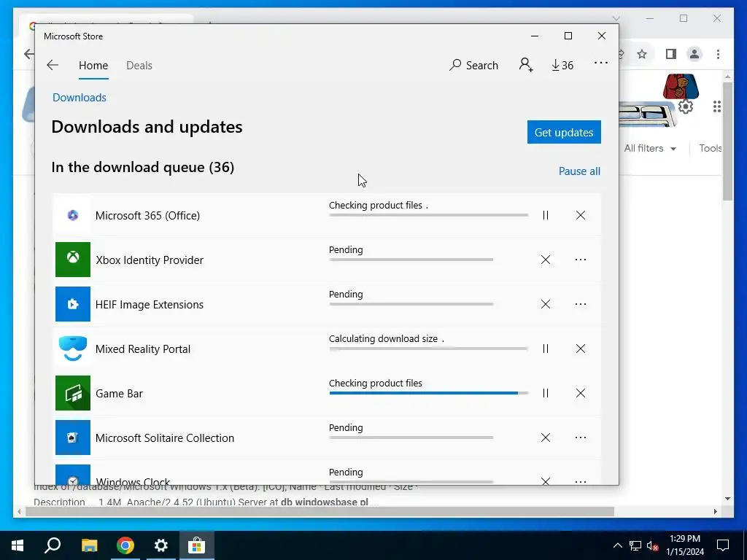Click the muted volume tray icon
The image size is (747, 560).
click(652, 545)
